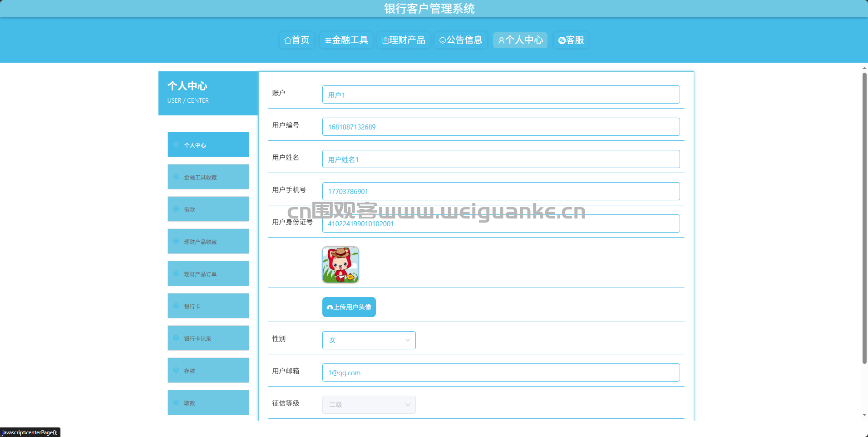Click the 用户手机号 label
Image resolution: width=868 pixels, height=437 pixels.
(x=289, y=189)
